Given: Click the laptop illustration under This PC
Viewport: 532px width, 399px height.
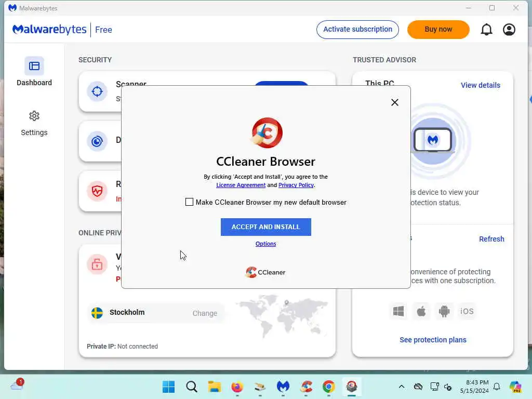Looking at the screenshot, I should click(433, 140).
